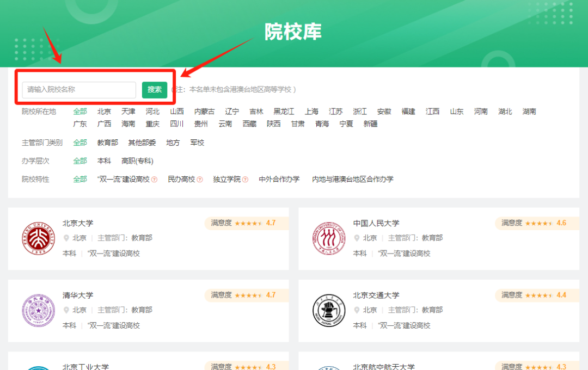Viewport: 588px width, 370px height.
Task: Open the Peking University logo
Action: coord(38,238)
